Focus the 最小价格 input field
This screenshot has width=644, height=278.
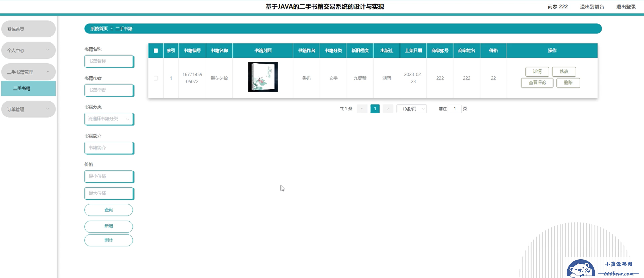pyautogui.click(x=109, y=176)
